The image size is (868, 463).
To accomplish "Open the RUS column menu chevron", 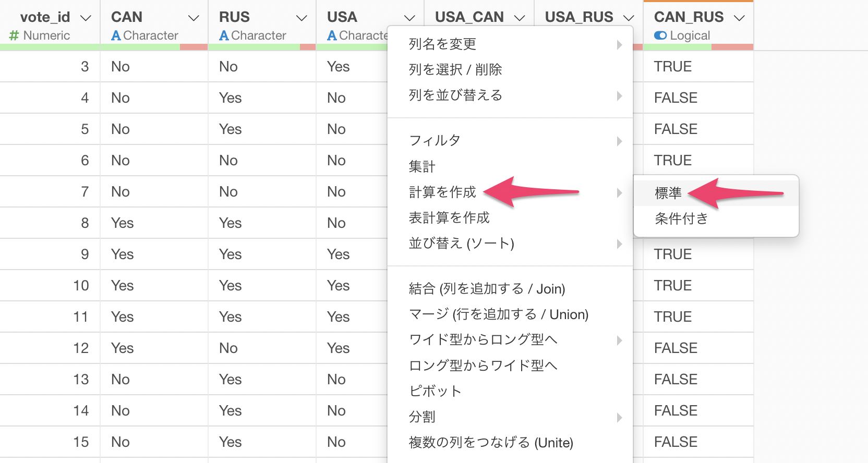I will point(302,18).
